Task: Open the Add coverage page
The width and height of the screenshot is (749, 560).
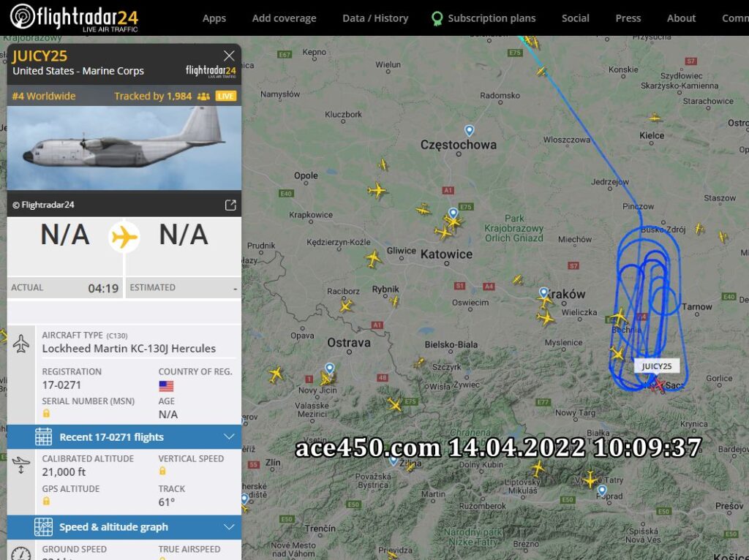Action: point(285,18)
